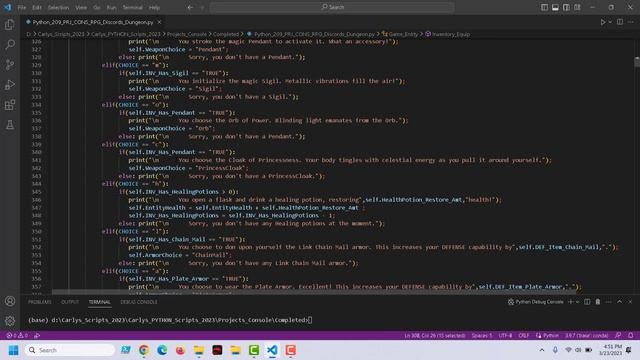Screen dimensions: 640x360
Task: Click the Ln 308, Col 26 status indicator
Action: 435,336
